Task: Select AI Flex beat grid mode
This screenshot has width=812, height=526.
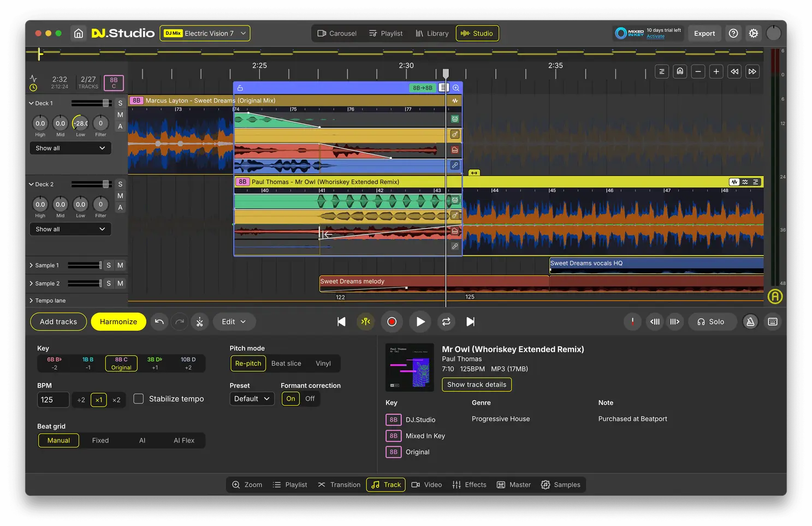Action: pyautogui.click(x=184, y=440)
